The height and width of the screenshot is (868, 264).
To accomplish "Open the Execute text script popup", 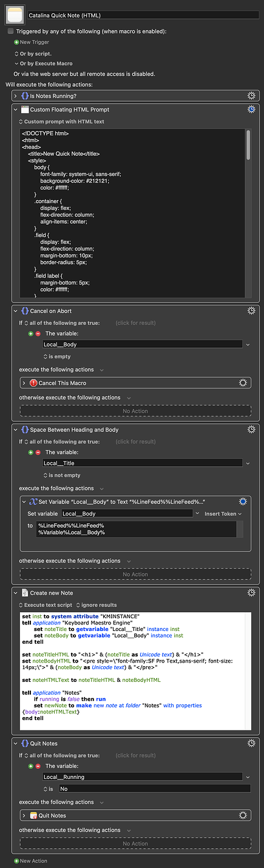I will point(46,605).
